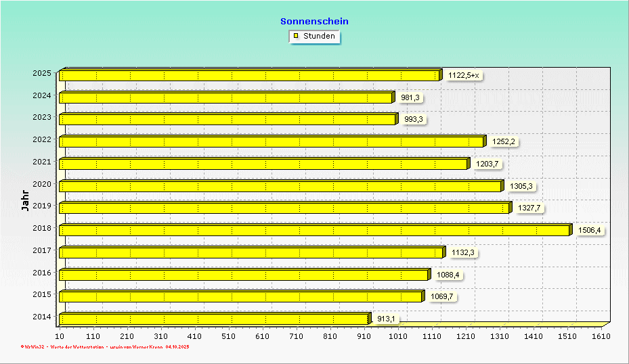Click the 1506,4 value label

[x=589, y=230]
